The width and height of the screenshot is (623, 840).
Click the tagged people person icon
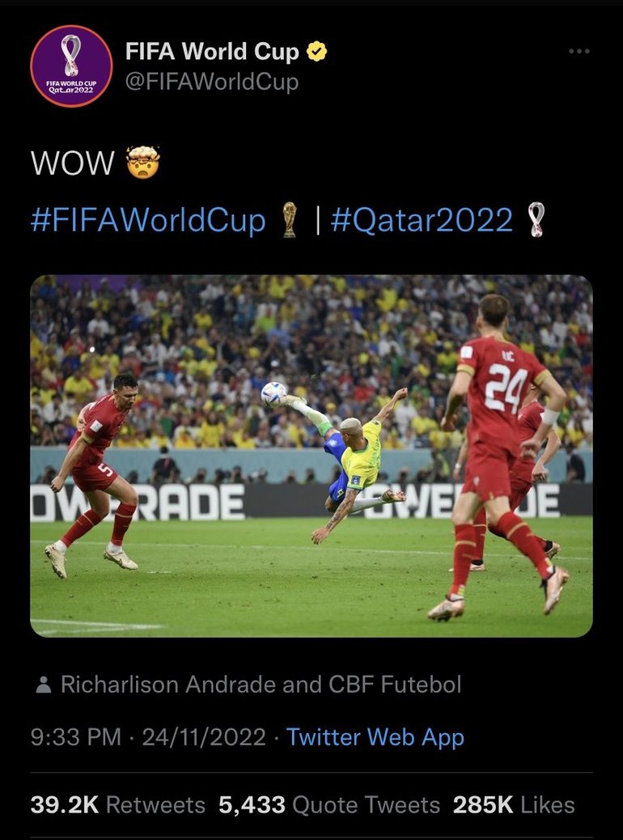pyautogui.click(x=44, y=685)
